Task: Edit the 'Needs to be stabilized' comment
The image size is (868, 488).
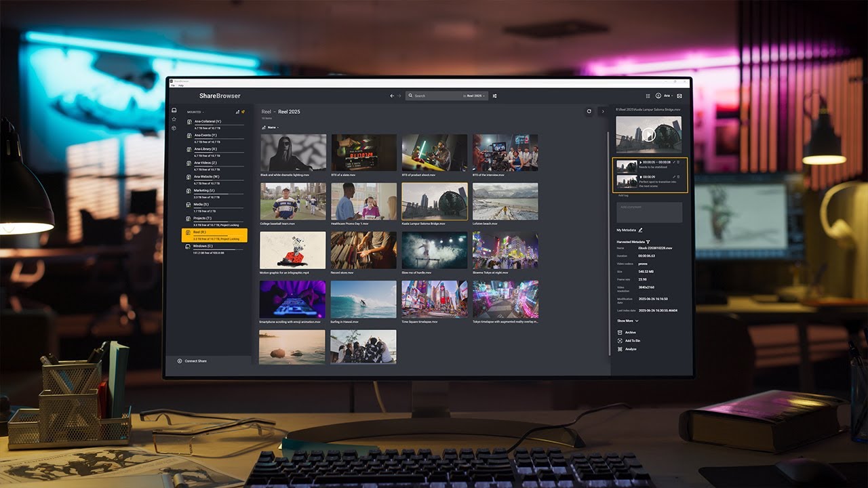Action: [x=673, y=162]
